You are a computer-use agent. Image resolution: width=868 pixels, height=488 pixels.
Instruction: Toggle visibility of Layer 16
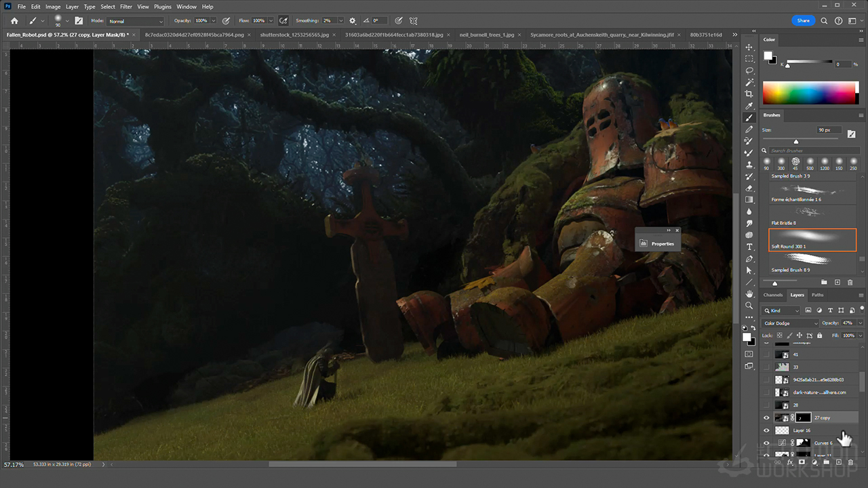767,430
